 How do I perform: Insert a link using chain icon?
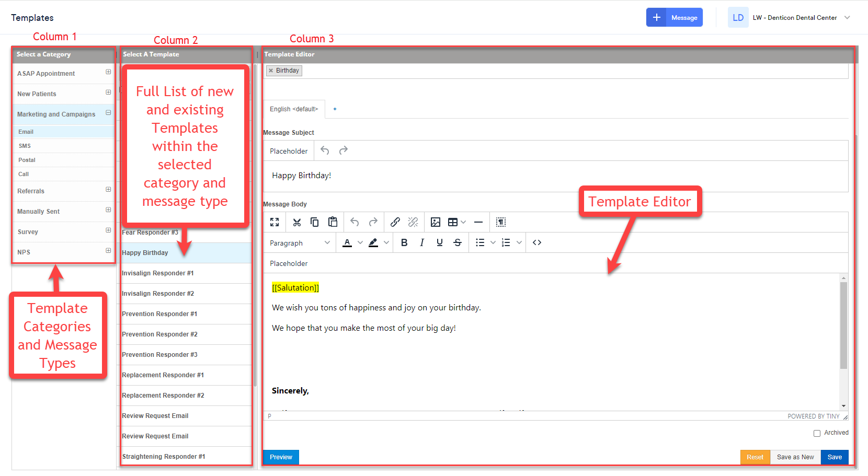[395, 222]
